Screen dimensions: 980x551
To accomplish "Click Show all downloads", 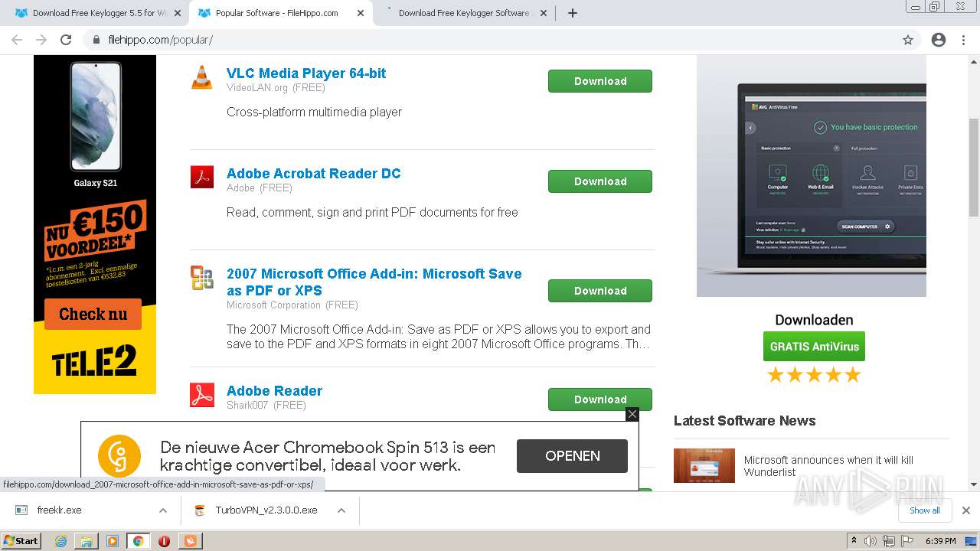I will coord(924,510).
